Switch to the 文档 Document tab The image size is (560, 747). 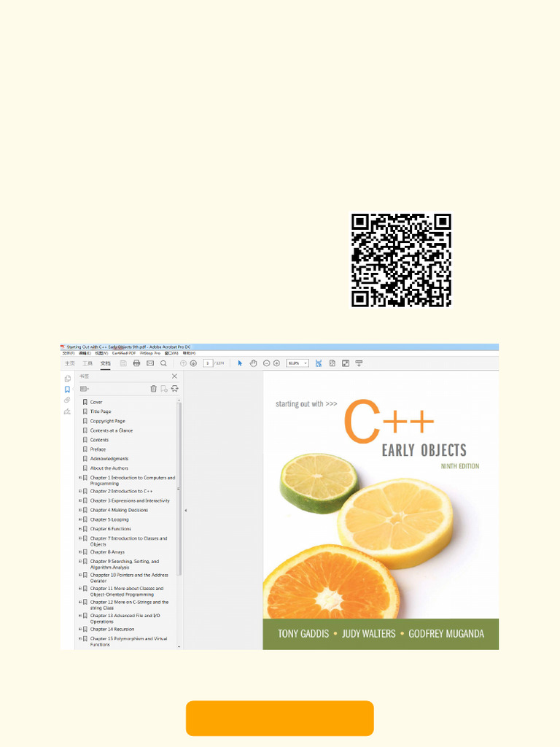[x=105, y=363]
